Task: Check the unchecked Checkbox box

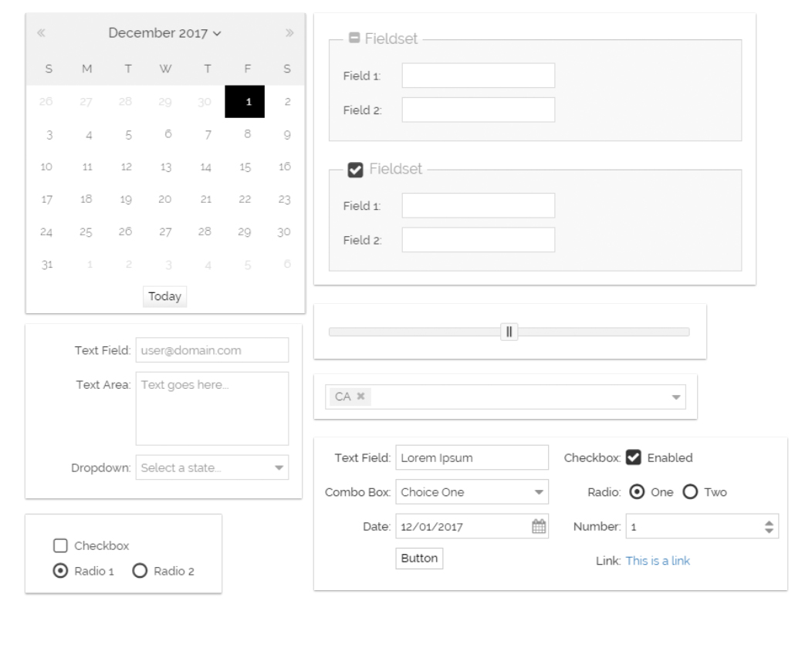Action: pyautogui.click(x=60, y=546)
